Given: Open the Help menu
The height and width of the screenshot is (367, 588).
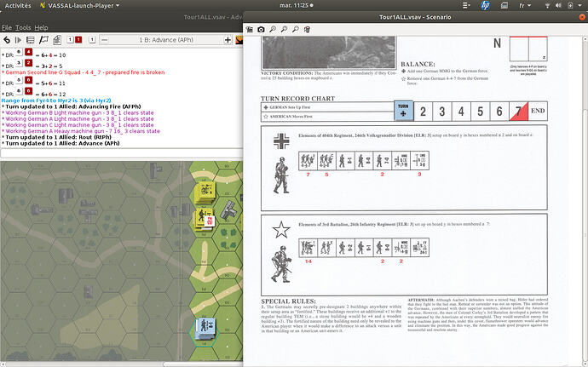Looking at the screenshot, I should (x=41, y=28).
